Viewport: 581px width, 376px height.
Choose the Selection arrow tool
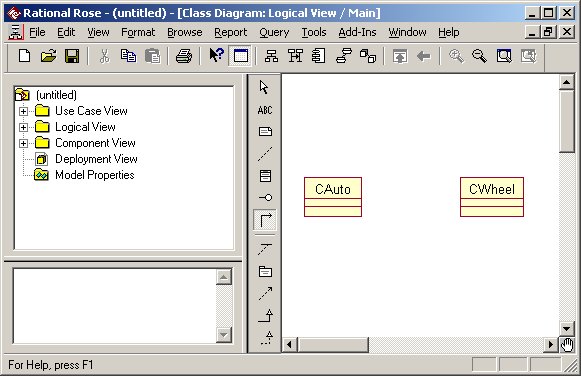point(264,87)
